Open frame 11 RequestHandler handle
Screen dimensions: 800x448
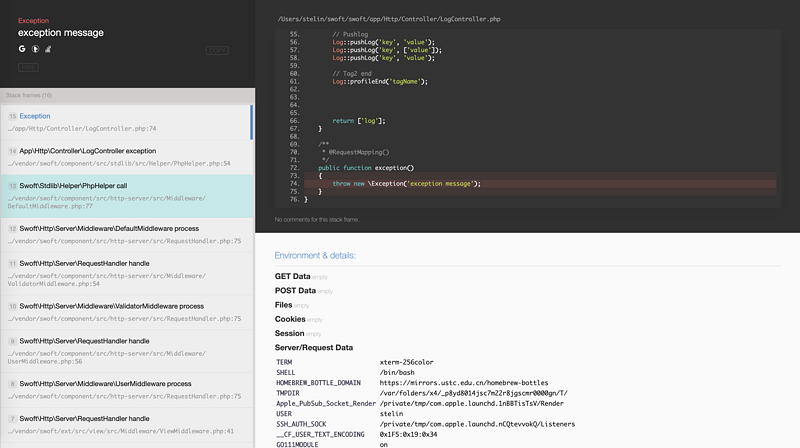(127, 273)
